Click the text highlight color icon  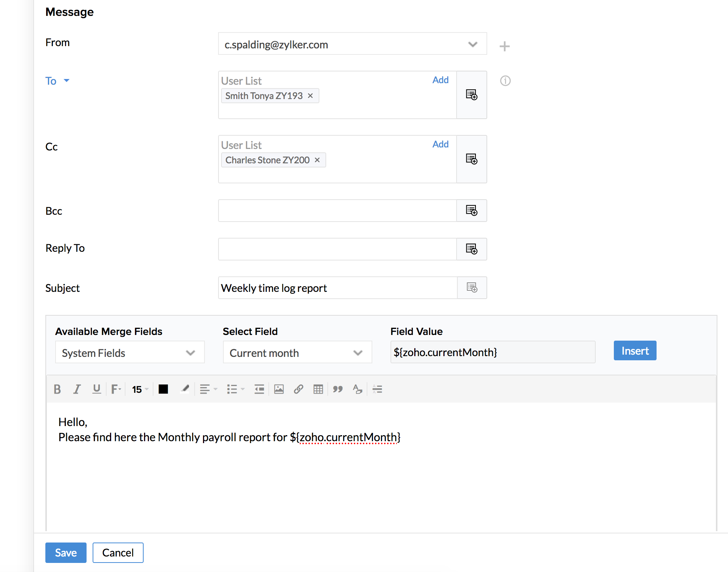coord(185,389)
